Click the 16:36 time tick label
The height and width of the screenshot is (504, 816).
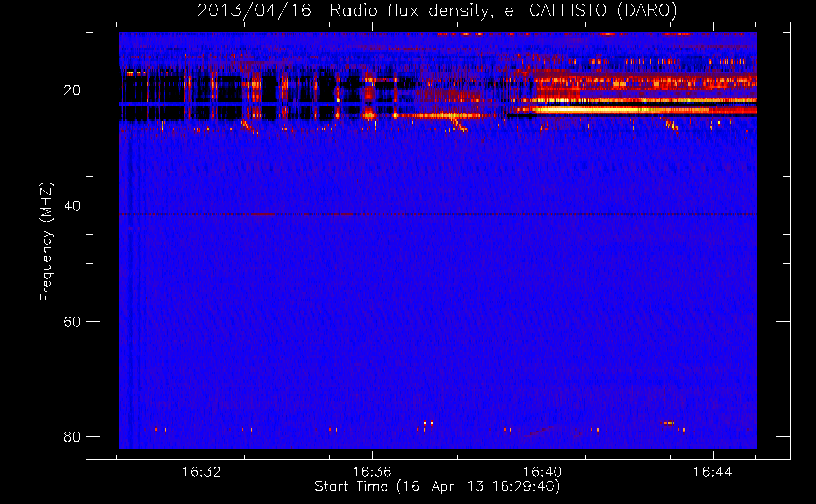(x=372, y=472)
